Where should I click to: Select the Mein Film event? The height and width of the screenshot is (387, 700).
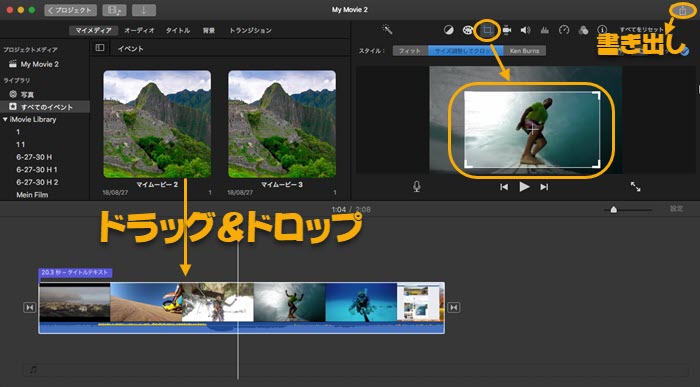pyautogui.click(x=32, y=195)
